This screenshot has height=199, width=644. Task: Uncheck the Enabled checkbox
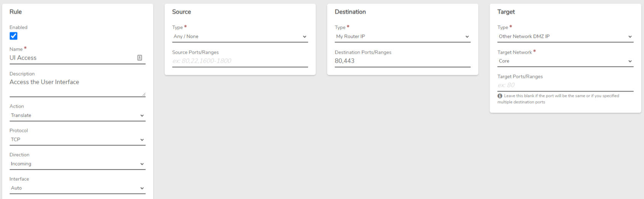click(x=13, y=36)
